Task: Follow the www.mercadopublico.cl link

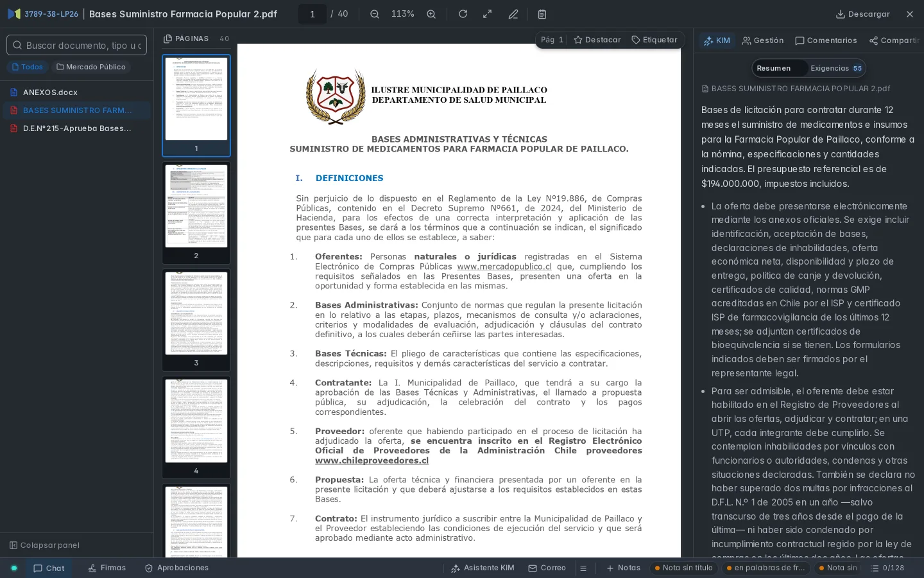Action: (x=504, y=267)
